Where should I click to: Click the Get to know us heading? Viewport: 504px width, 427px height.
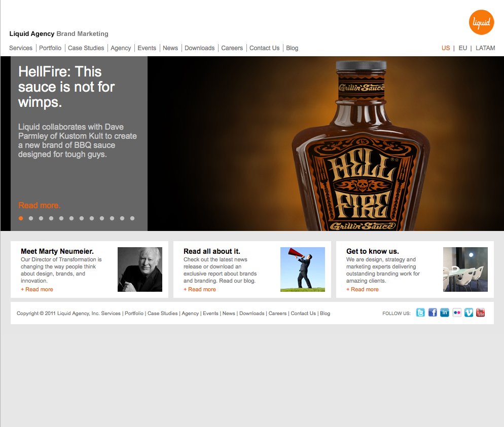373,251
